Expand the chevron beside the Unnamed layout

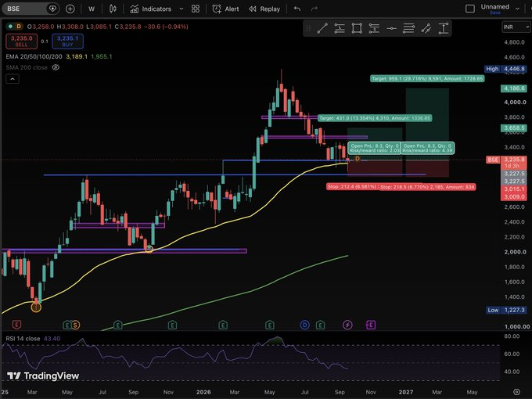click(517, 9)
